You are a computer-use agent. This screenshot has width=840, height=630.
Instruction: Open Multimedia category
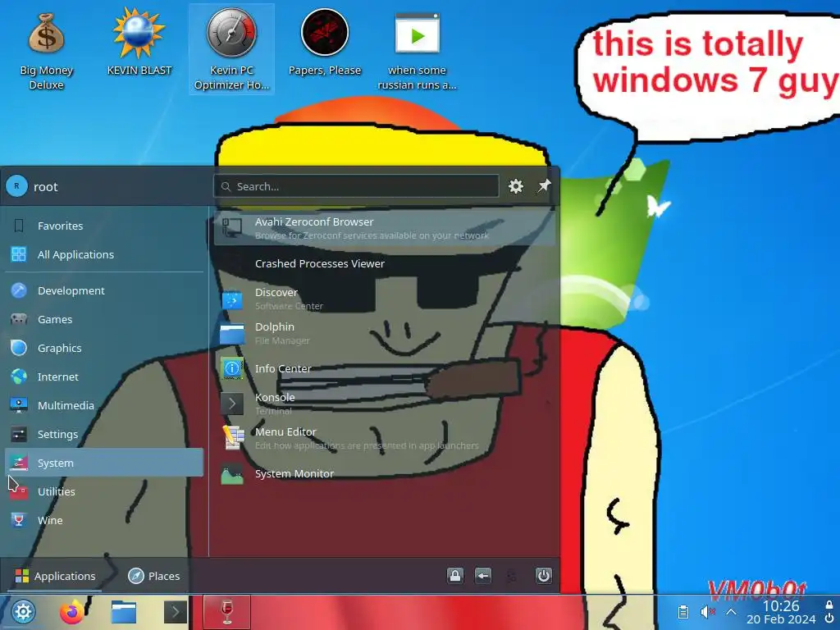(x=104, y=405)
